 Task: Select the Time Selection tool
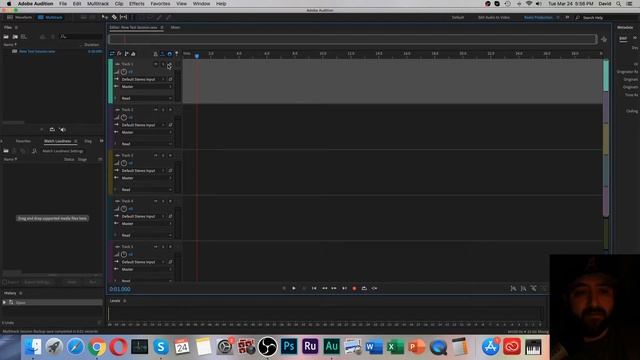pyautogui.click(x=123, y=17)
